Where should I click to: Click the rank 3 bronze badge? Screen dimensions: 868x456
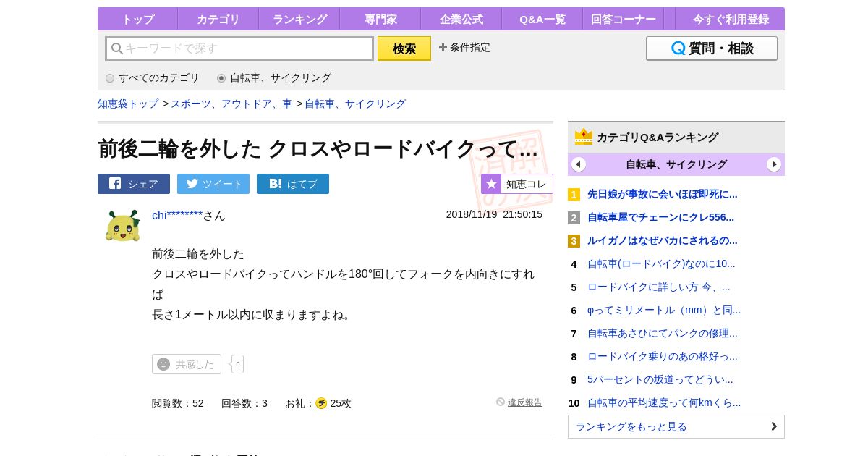(574, 241)
